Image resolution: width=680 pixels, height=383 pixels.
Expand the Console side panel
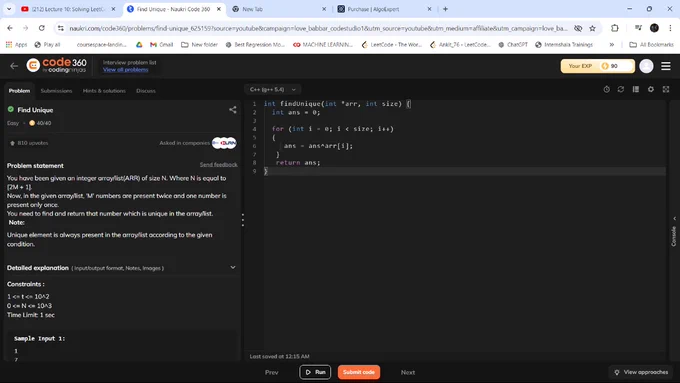(673, 231)
